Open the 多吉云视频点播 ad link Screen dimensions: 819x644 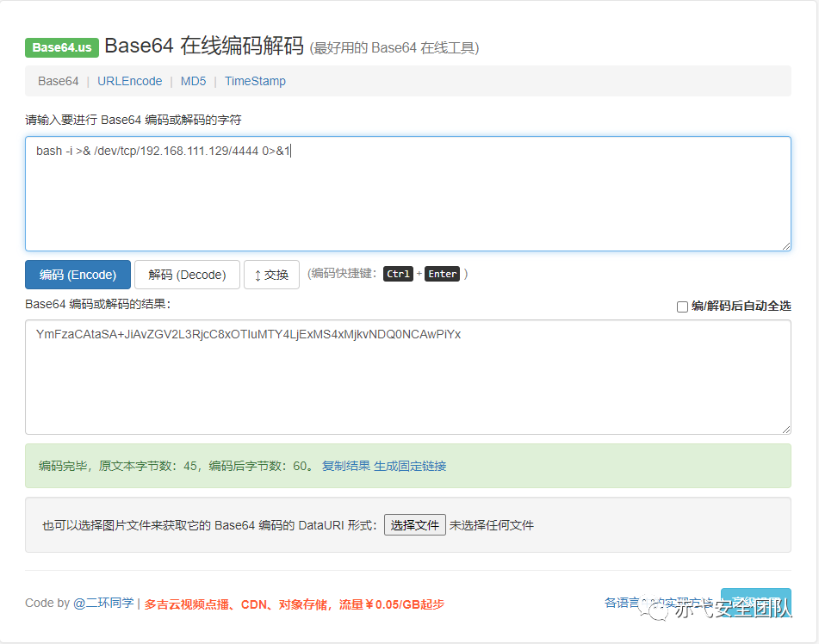pos(294,604)
